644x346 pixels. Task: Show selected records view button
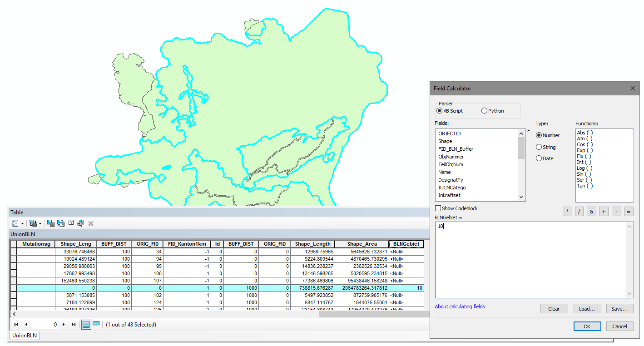pyautogui.click(x=96, y=324)
